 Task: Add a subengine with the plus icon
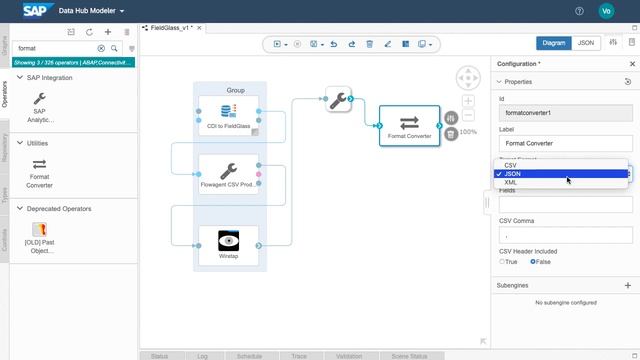(x=628, y=285)
